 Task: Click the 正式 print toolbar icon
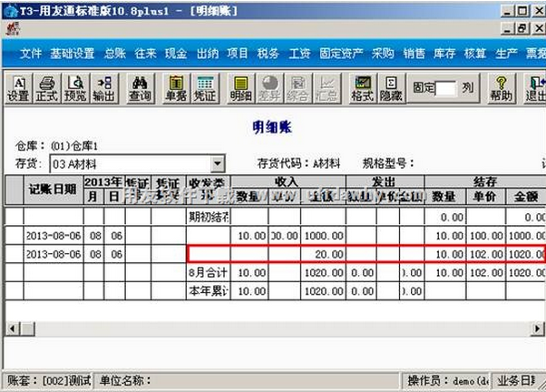(x=47, y=88)
